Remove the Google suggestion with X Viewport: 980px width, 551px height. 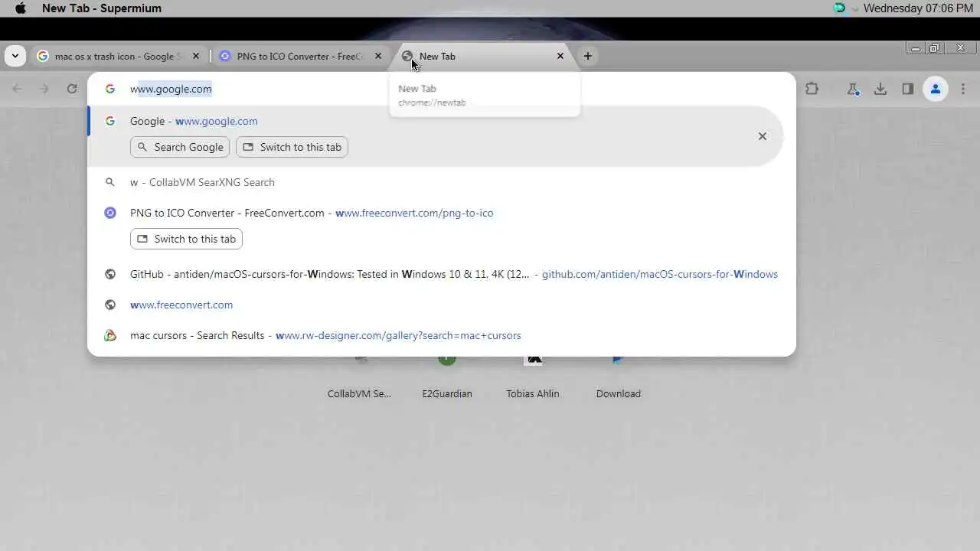pyautogui.click(x=763, y=136)
